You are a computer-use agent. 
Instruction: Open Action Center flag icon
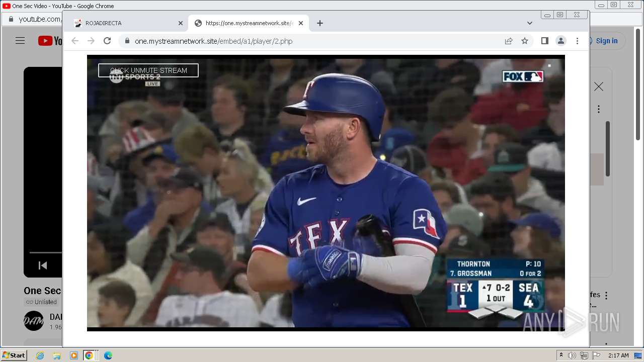click(596, 355)
